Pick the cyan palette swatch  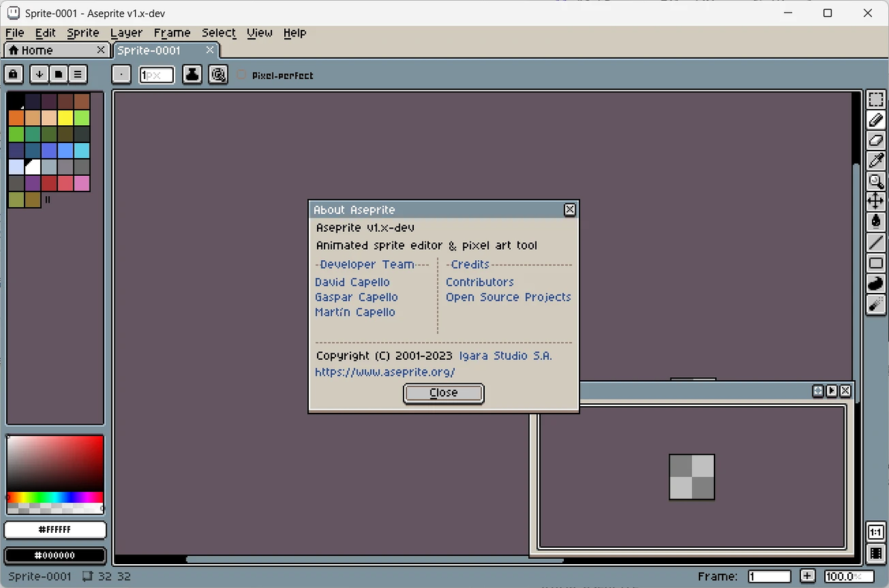81,151
